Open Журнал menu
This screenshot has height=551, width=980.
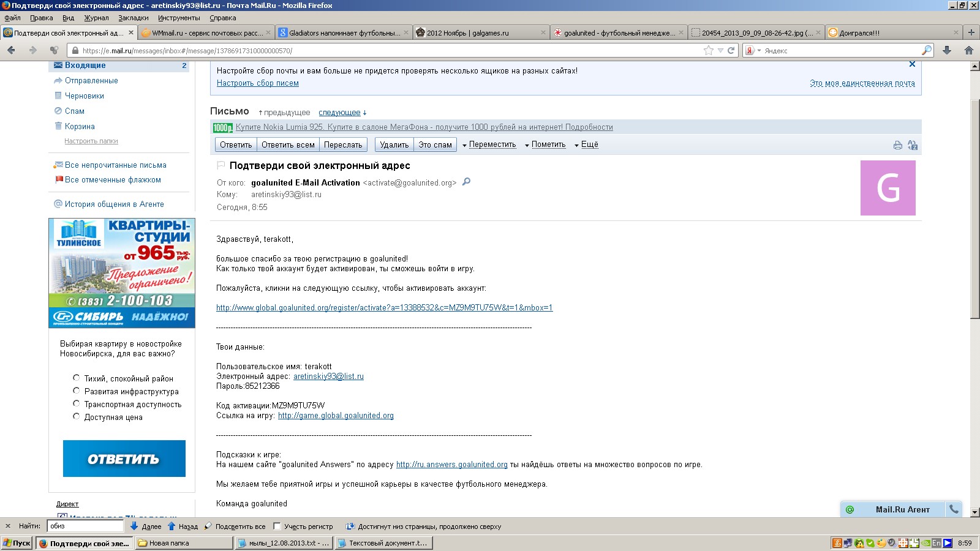(x=96, y=18)
